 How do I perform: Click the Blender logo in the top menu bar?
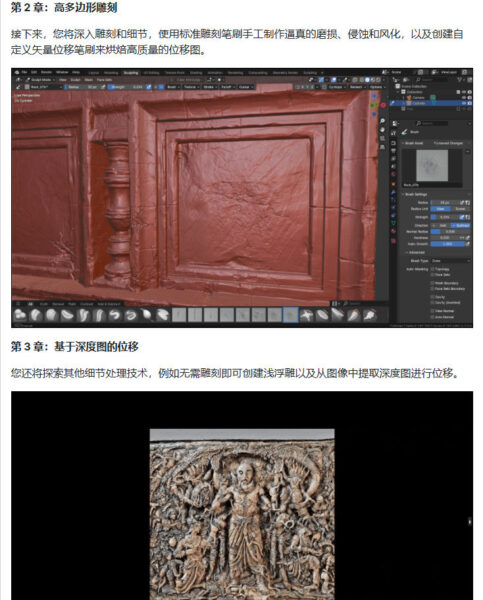tap(16, 72)
